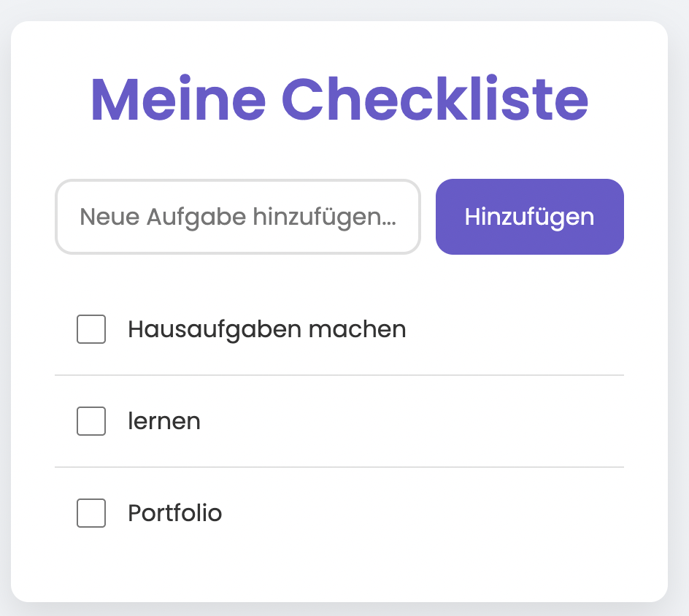Check the "Hausaufgaben machen" checkbox

[91, 329]
